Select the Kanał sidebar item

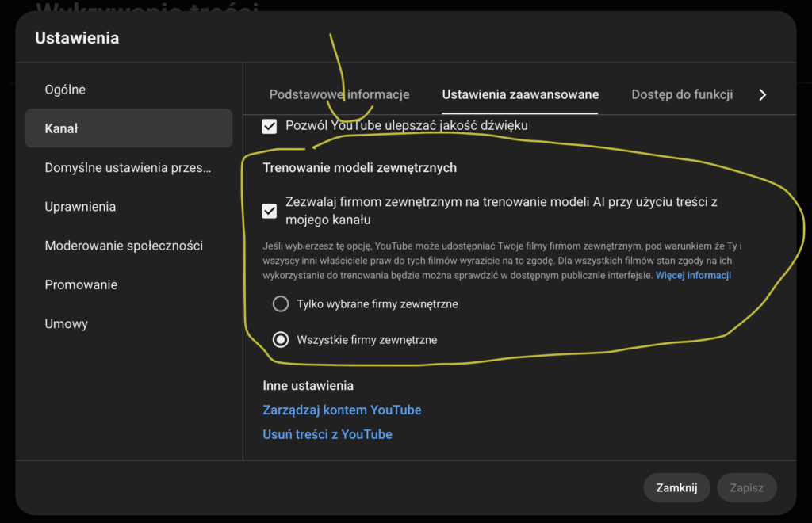pyautogui.click(x=129, y=128)
